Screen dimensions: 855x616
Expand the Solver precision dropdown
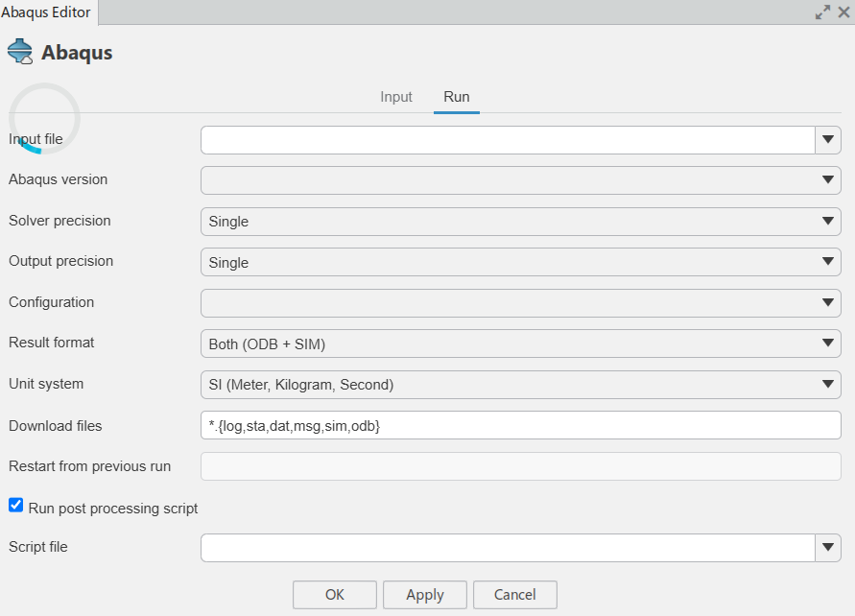(x=520, y=222)
